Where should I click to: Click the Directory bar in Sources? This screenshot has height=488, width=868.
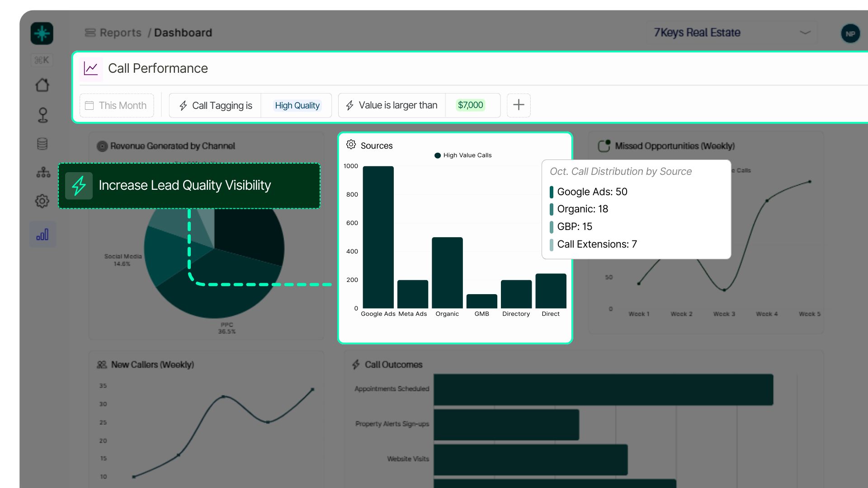coord(516,294)
